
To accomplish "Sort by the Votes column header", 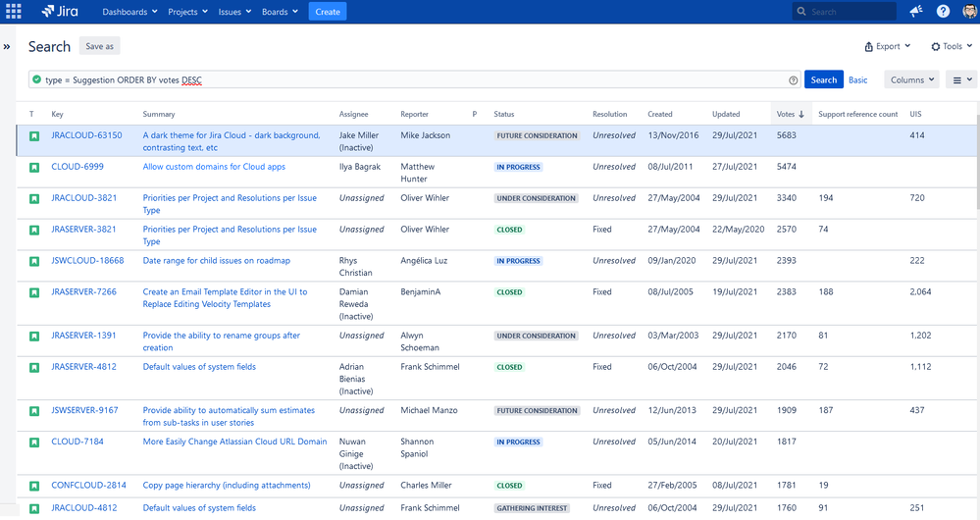I will click(789, 114).
